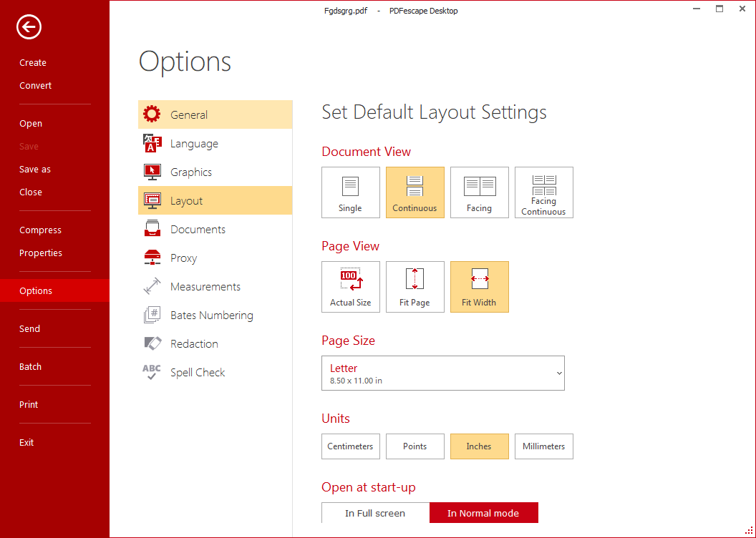This screenshot has height=538, width=756.
Task: Select In Normal mode start-up
Action: pyautogui.click(x=483, y=513)
